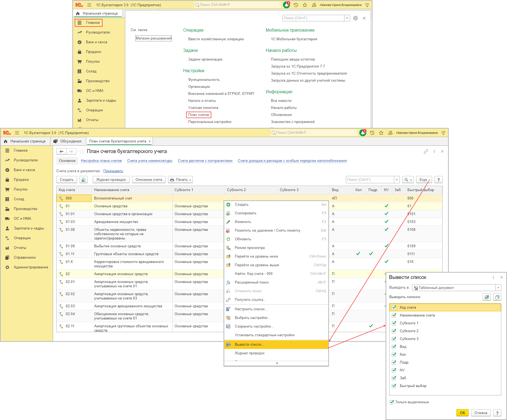Screen dimensions: 507x420
Task: Open the form's three-dot more menu
Action: (434, 151)
